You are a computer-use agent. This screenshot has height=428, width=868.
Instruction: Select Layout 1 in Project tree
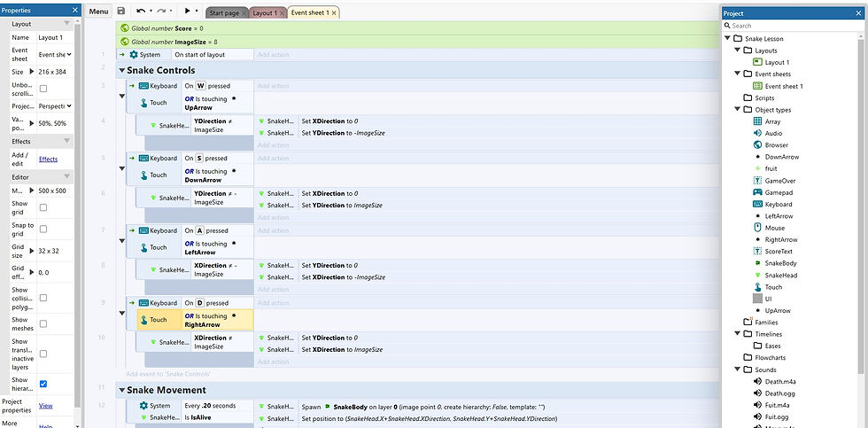tap(778, 63)
